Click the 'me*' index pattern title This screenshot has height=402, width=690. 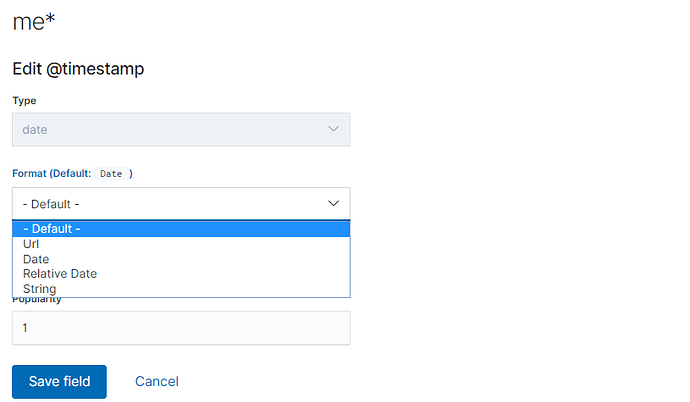tap(33, 20)
